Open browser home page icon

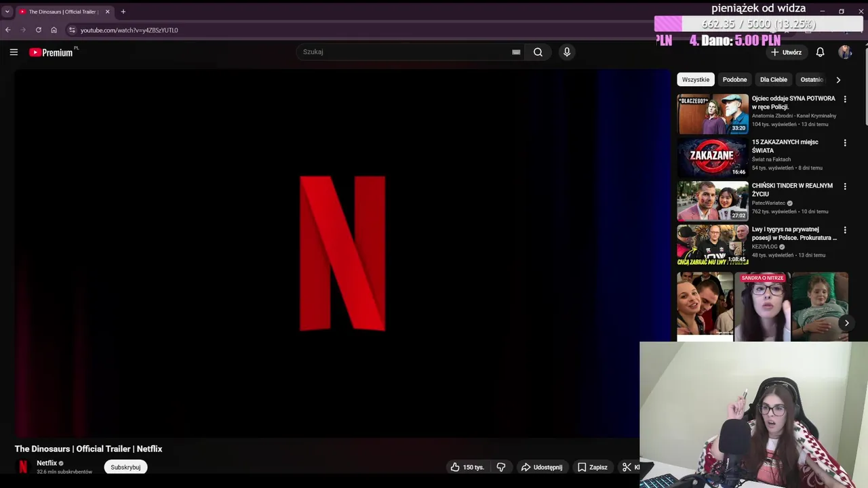pyautogui.click(x=54, y=30)
